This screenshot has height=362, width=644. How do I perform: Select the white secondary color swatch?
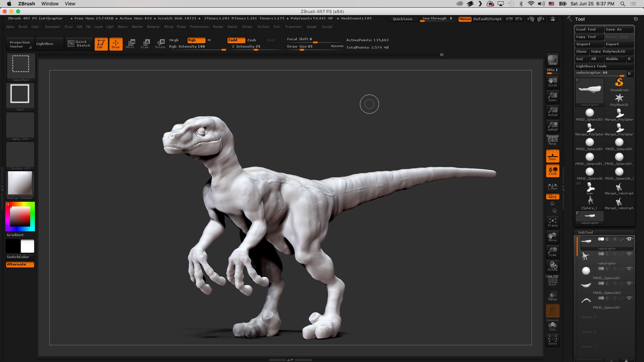click(x=28, y=246)
